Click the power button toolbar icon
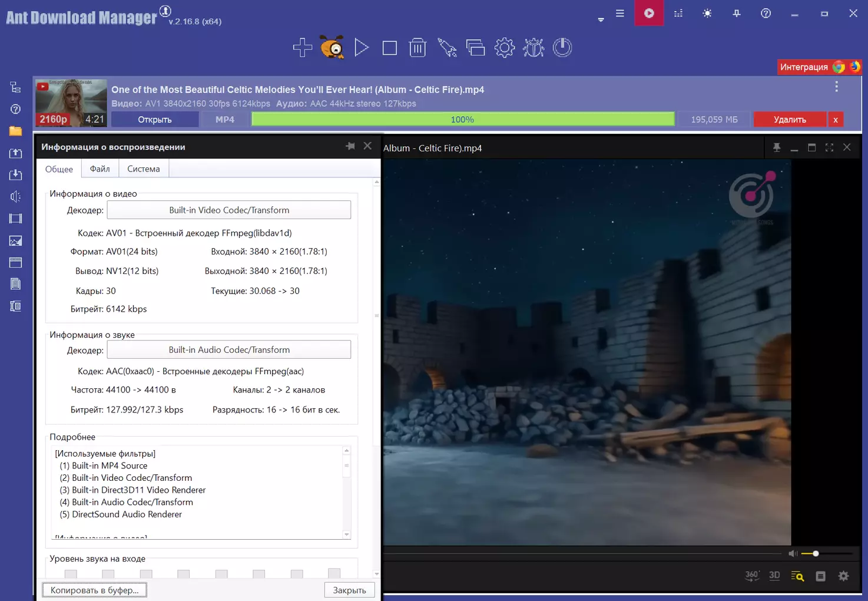Viewport: 868px width, 601px height. point(562,48)
